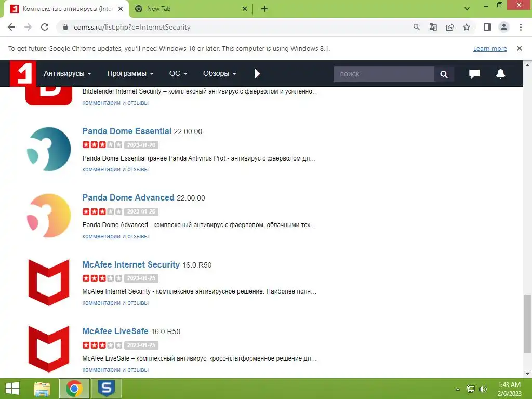Click the Bitdefender red logo

[49, 96]
